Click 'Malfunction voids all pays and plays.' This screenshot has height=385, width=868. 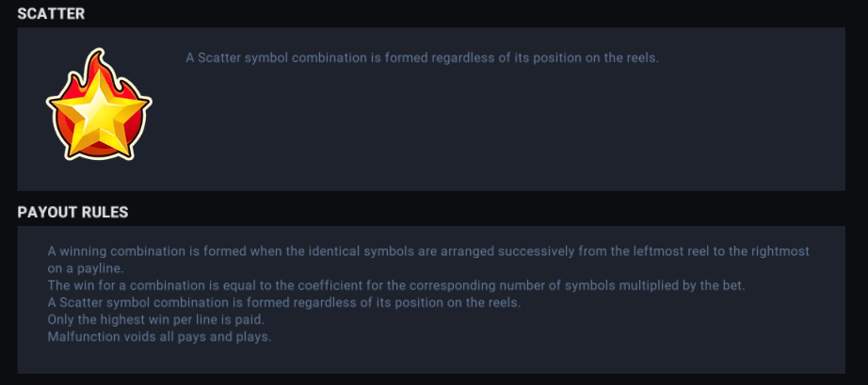click(159, 337)
